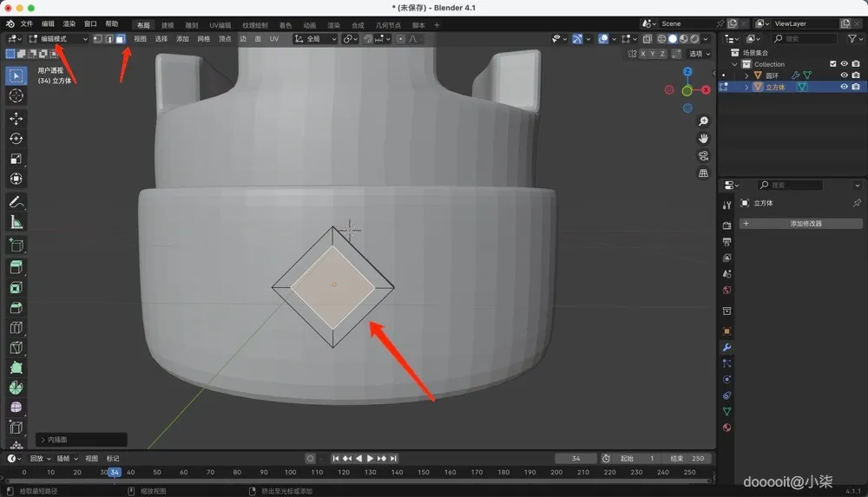Toggle X-ray view in viewport header
Viewport: 868px width, 497px height.
(648, 39)
